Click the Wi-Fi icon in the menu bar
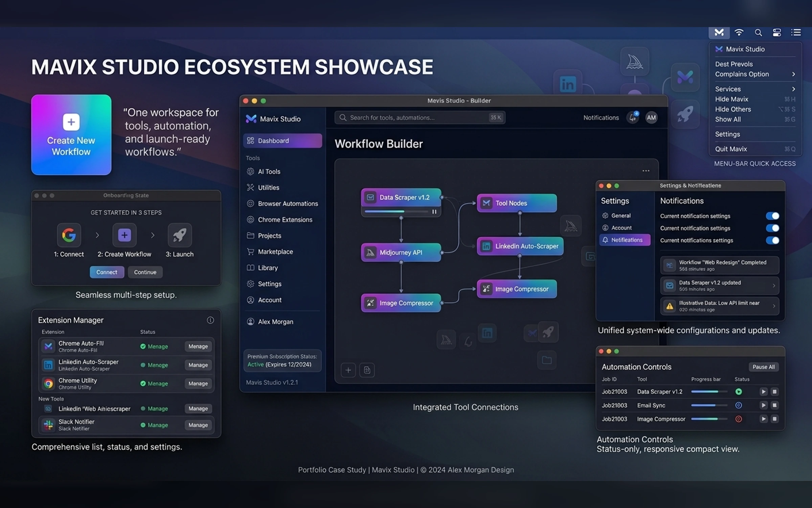 (x=739, y=33)
